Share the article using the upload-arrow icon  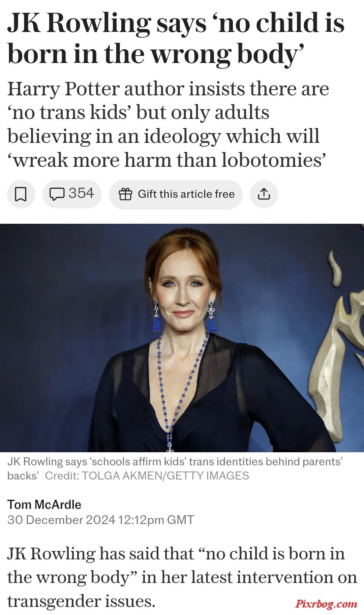point(264,194)
